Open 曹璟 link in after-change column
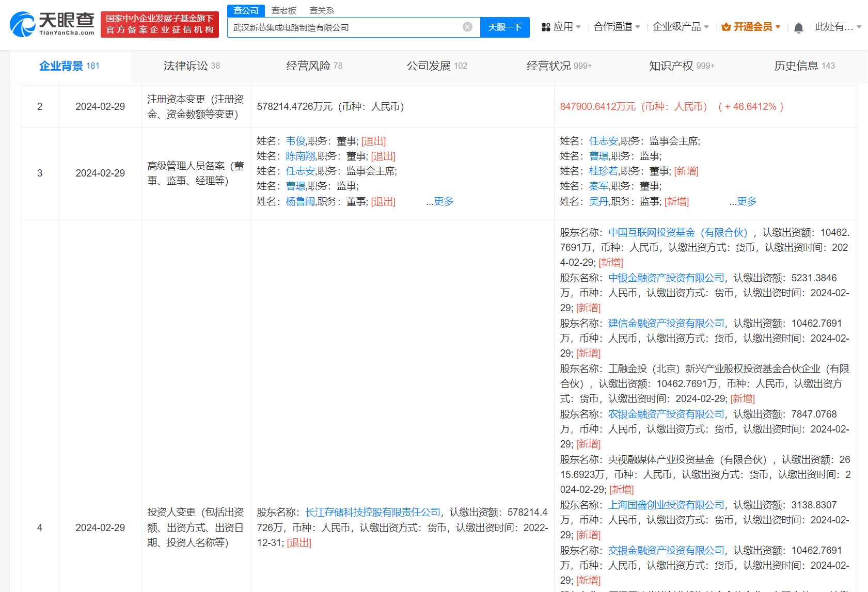 pyautogui.click(x=598, y=156)
